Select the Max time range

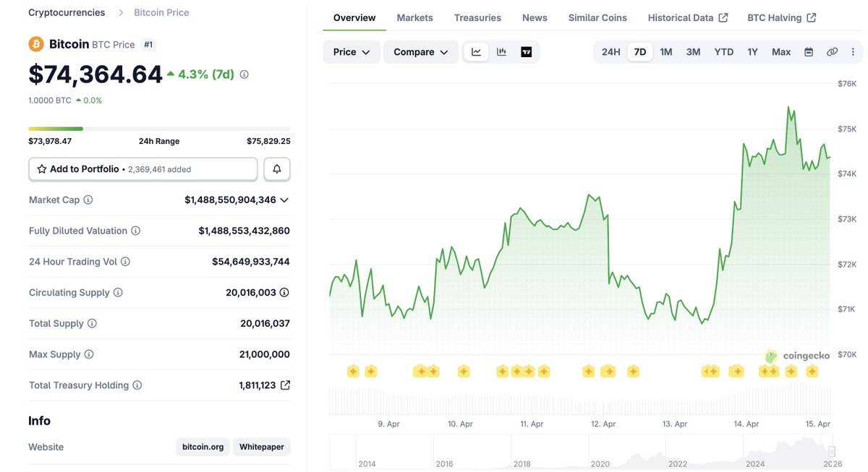tap(780, 52)
